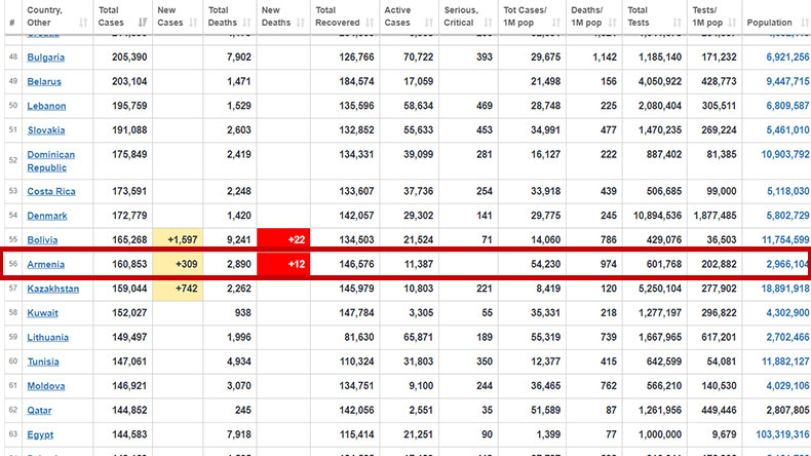
Task: Open the Belarus country link
Action: [44, 82]
